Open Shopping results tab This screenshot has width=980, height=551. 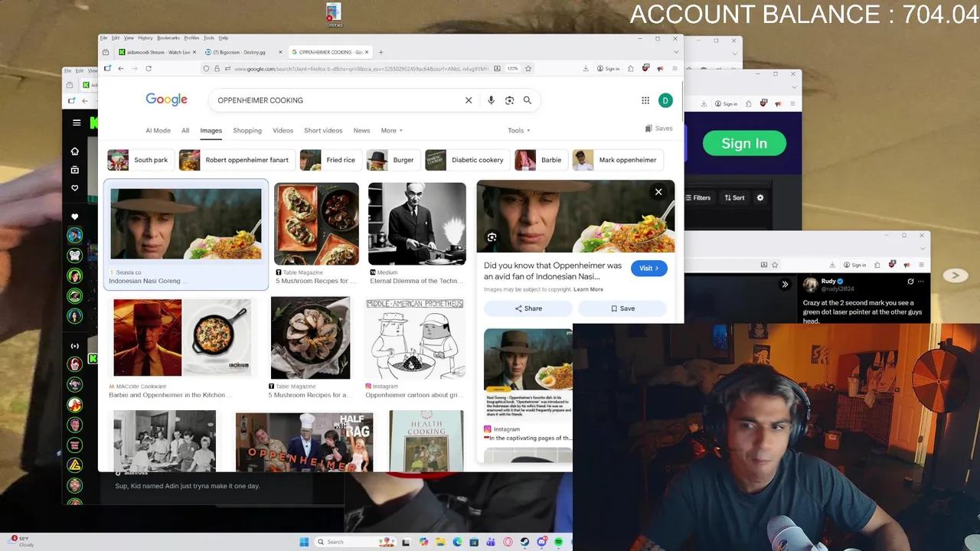pyautogui.click(x=247, y=131)
